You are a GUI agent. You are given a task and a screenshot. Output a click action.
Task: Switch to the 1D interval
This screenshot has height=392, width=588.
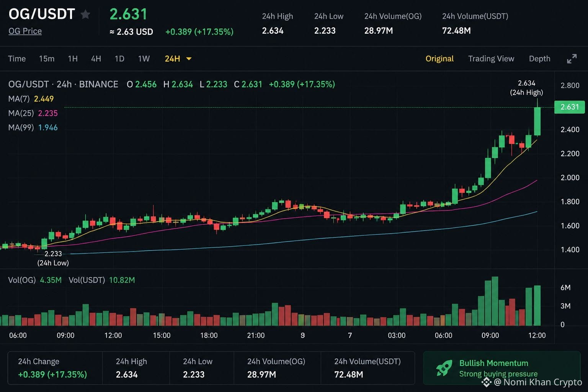tap(119, 59)
